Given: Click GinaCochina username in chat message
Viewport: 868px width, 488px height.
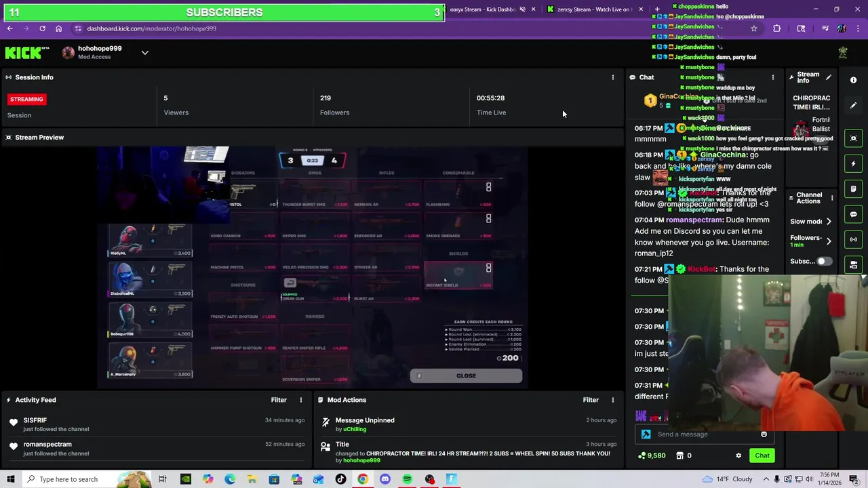Looking at the screenshot, I should [x=724, y=155].
